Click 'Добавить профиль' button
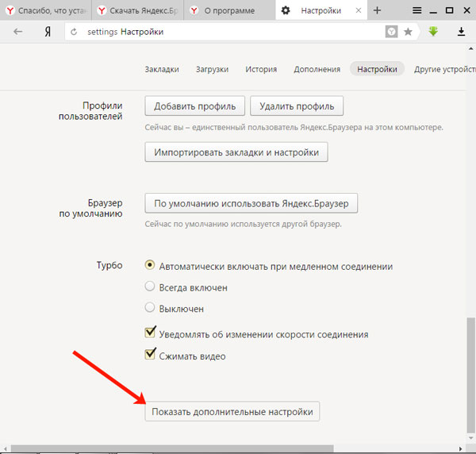476x454 pixels. point(194,106)
